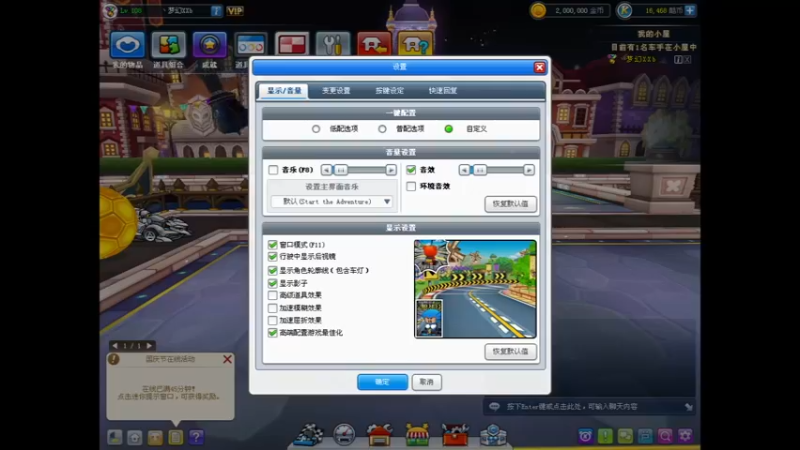Select the 普配选项 radio button
Image resolution: width=800 pixels, height=450 pixels.
(382, 129)
